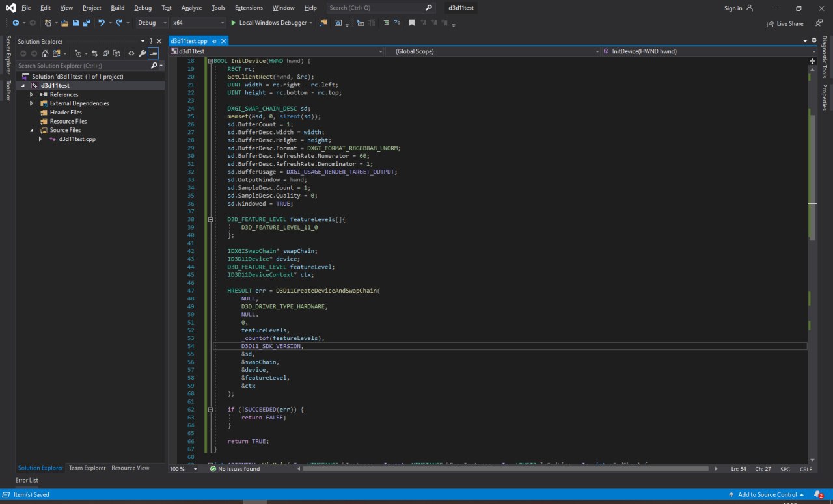Open the Analyze menu
The image size is (833, 504).
pos(191,8)
